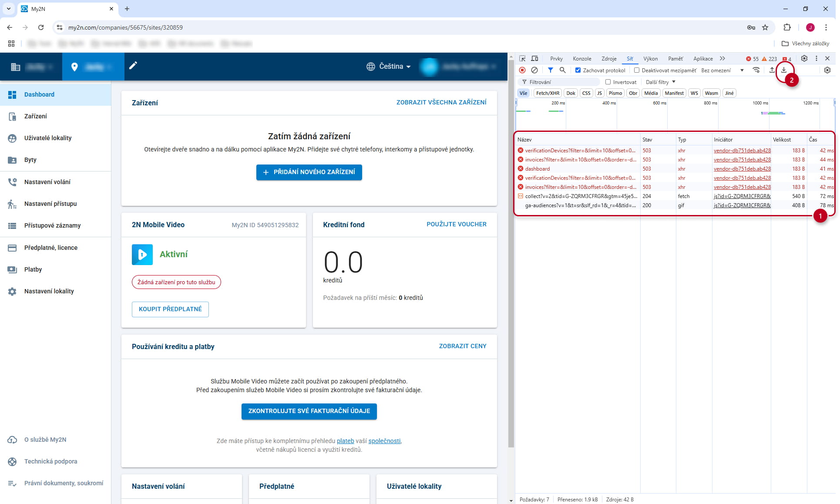Click the plateb hyperlink
840x504 pixels.
(x=345, y=441)
